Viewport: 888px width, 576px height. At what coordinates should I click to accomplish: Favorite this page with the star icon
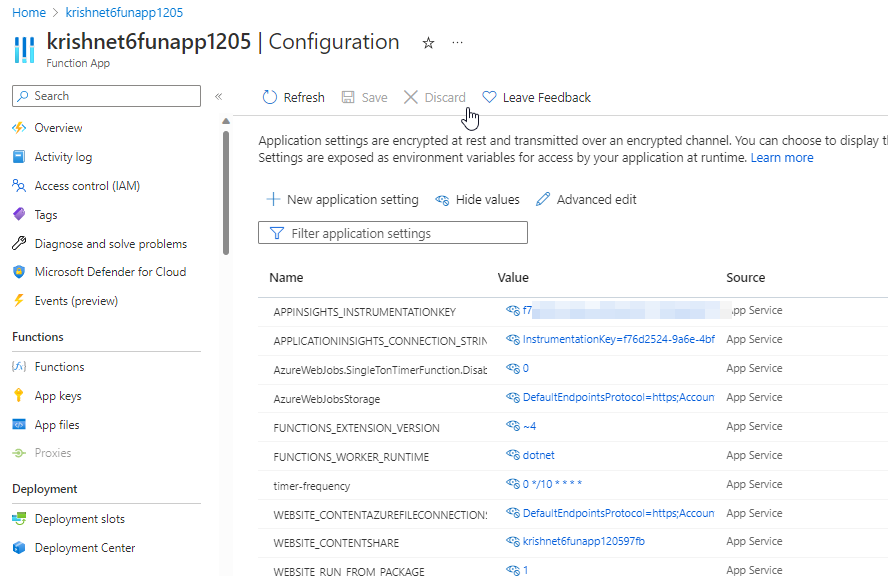point(428,42)
